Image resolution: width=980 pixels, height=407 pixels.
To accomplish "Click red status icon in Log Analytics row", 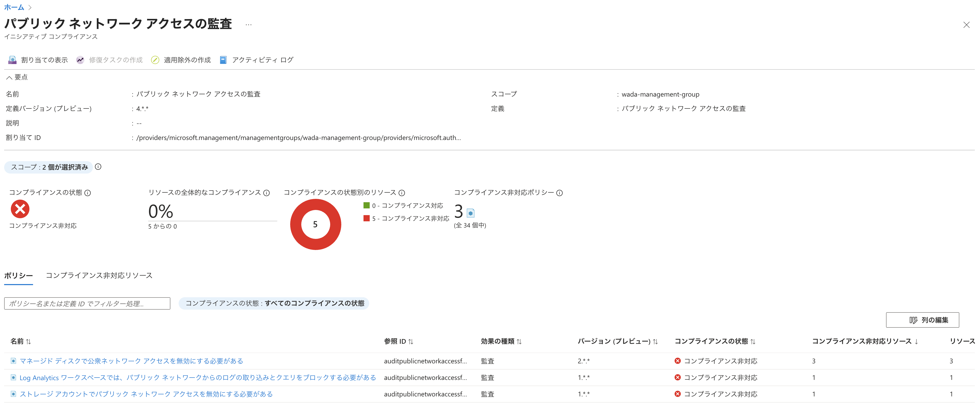I will click(677, 377).
